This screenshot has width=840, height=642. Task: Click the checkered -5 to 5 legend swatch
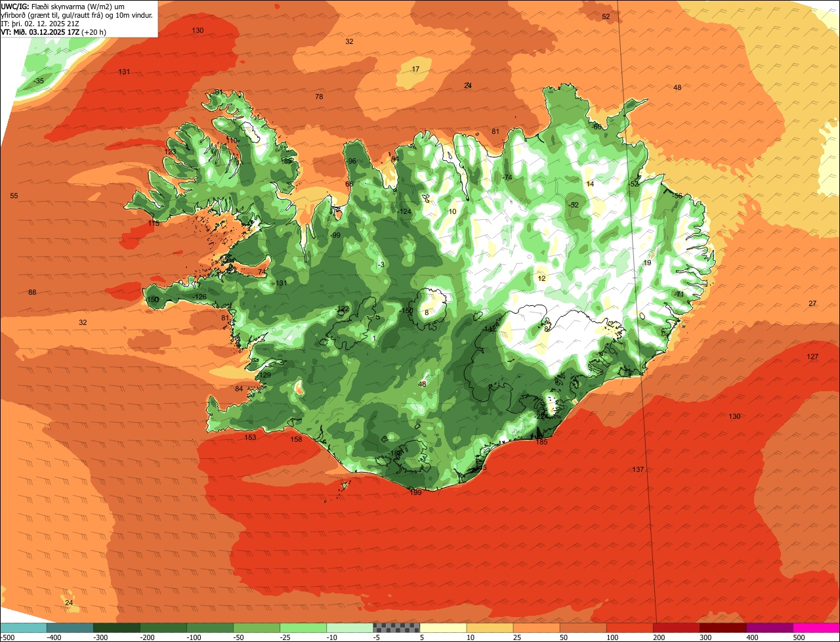396,627
